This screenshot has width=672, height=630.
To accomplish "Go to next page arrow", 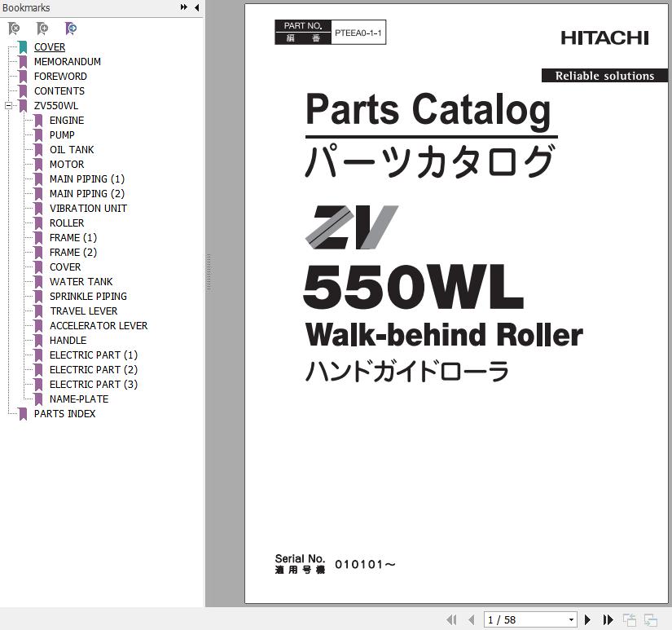I will click(x=587, y=619).
